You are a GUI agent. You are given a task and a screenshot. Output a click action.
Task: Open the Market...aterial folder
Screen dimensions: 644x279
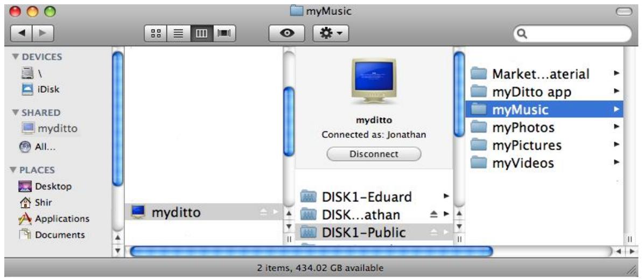[544, 74]
